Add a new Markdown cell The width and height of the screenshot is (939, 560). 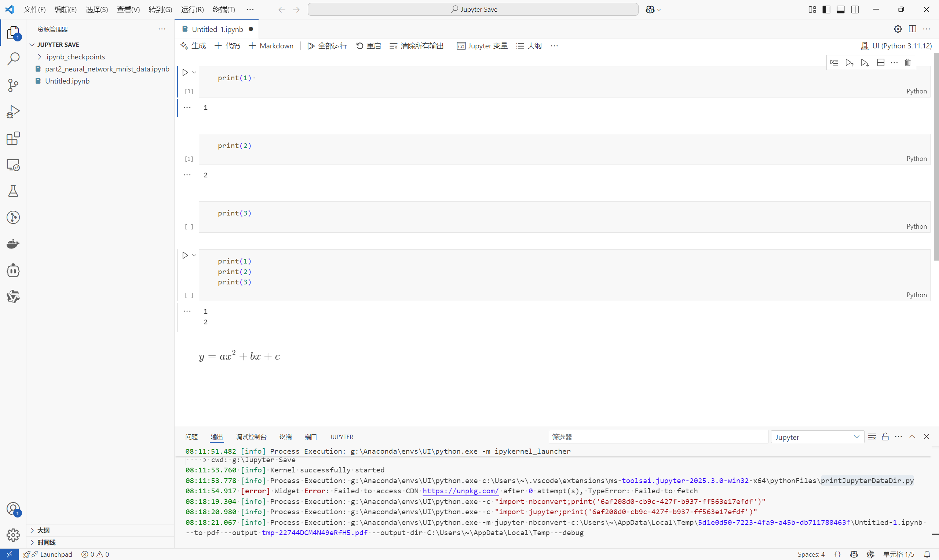coord(271,46)
